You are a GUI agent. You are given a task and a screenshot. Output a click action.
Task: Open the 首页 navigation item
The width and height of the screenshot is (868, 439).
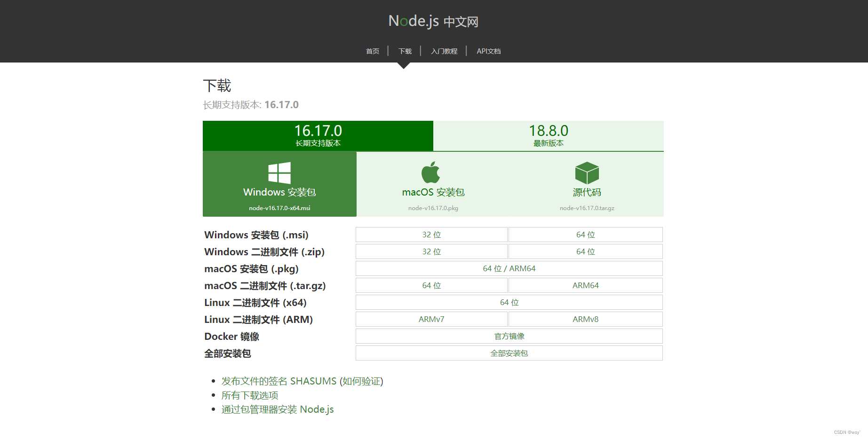[373, 51]
